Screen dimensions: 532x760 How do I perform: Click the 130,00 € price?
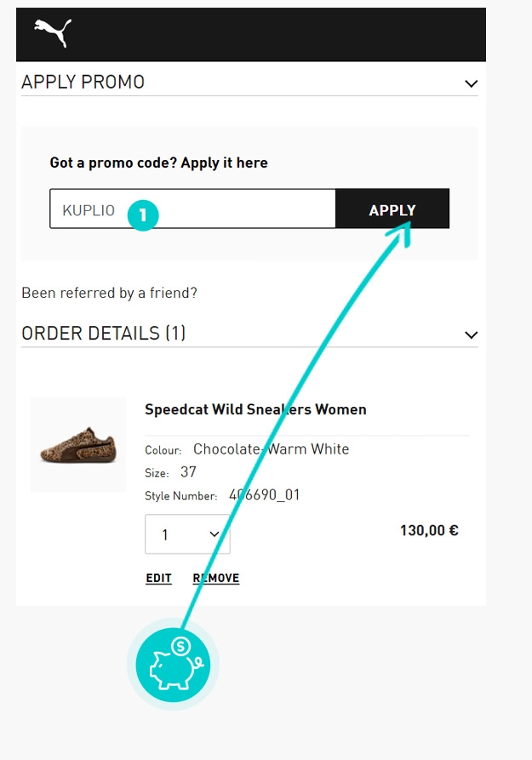(429, 531)
